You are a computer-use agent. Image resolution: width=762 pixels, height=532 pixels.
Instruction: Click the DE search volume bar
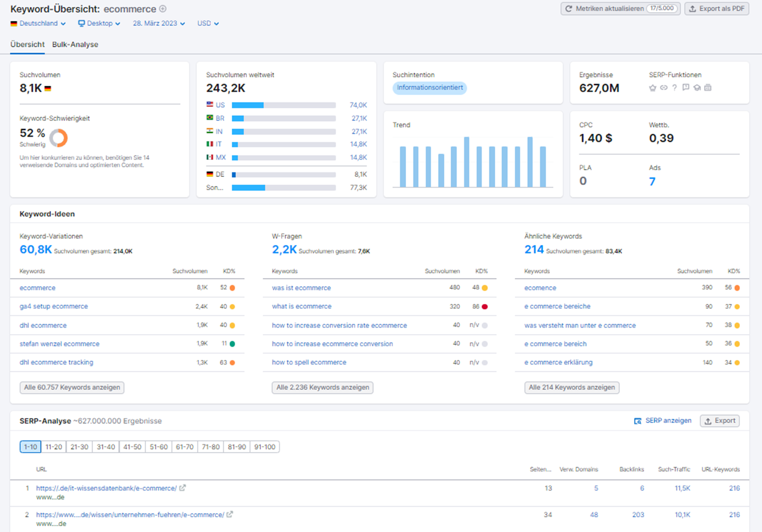(284, 175)
